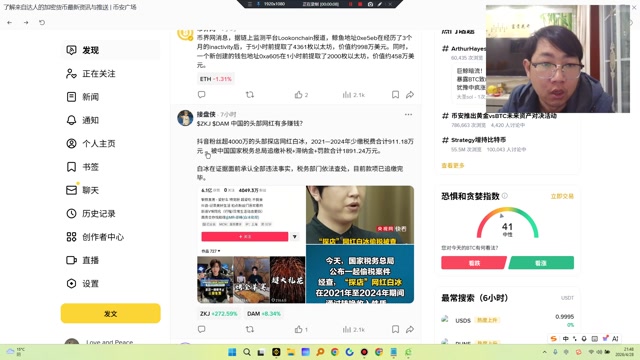Open 正在关注 following feed
Screen dimensions: 640x360
coord(110,73)
